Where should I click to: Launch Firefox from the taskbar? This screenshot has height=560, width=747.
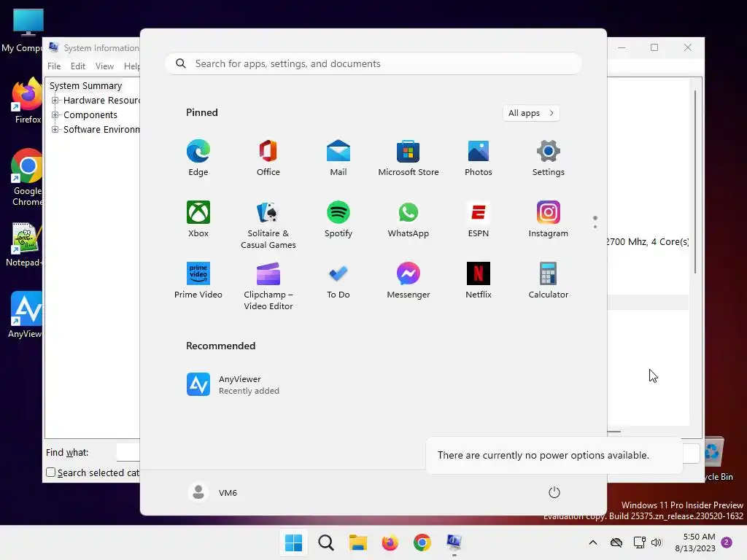[390, 542]
